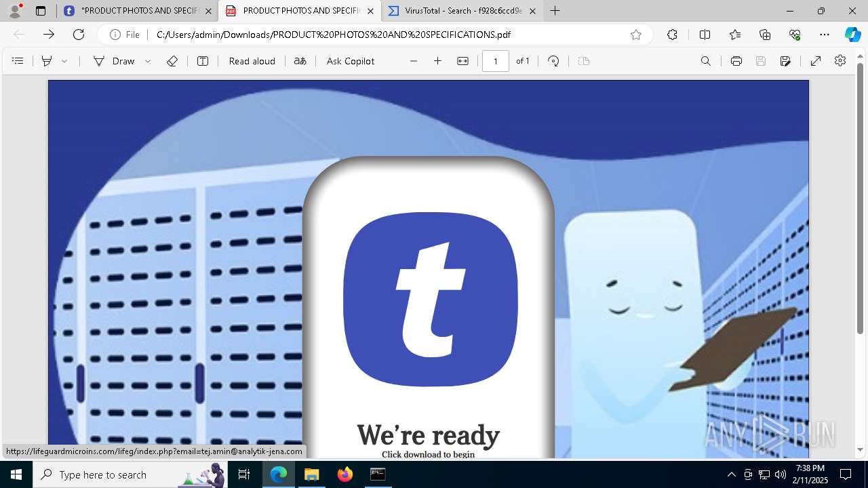Open Collections panel
This screenshot has width=868, height=488.
(765, 35)
